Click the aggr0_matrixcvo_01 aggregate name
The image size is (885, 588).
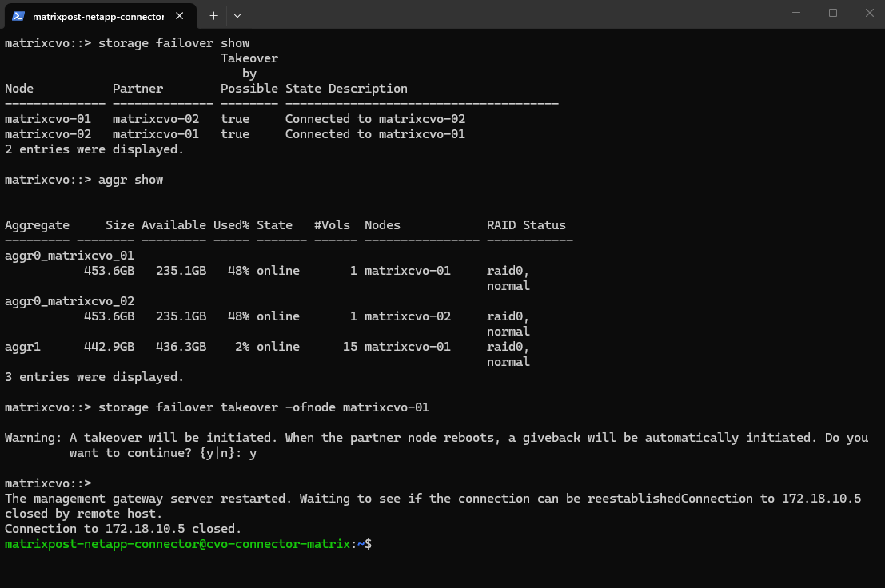70,256
